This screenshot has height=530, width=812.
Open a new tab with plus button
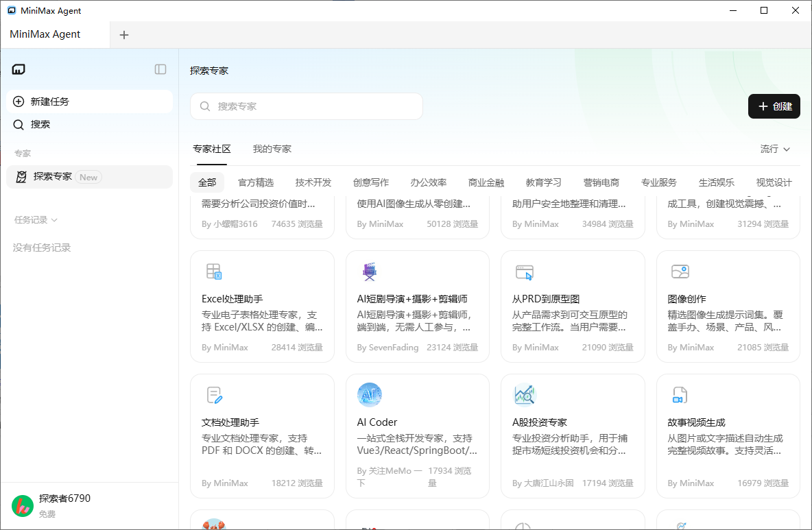coord(124,35)
